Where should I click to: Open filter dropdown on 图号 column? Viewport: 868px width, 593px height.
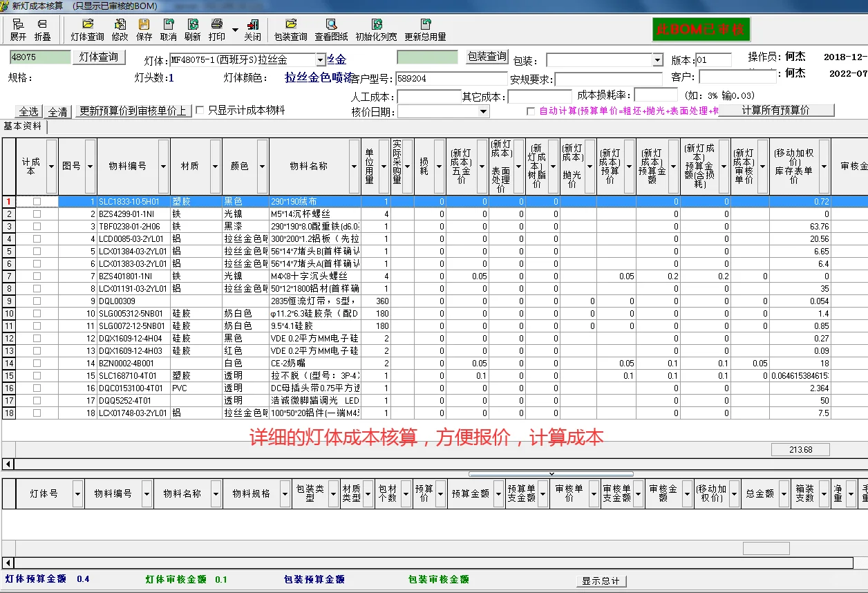(x=89, y=166)
